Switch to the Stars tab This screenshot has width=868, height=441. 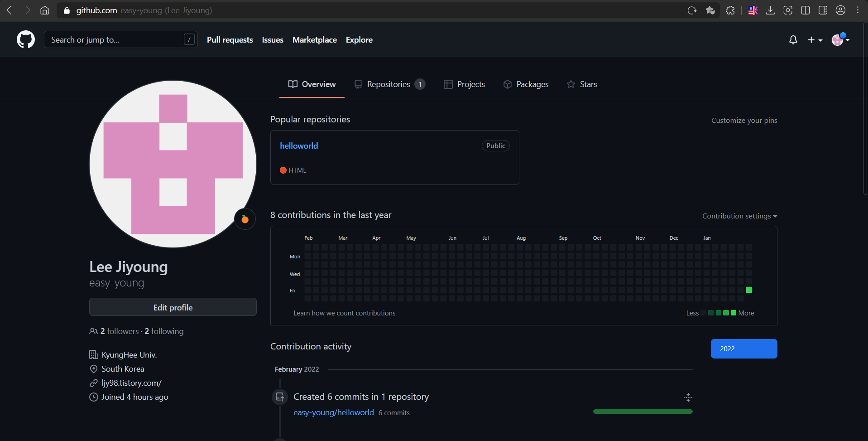pos(582,84)
